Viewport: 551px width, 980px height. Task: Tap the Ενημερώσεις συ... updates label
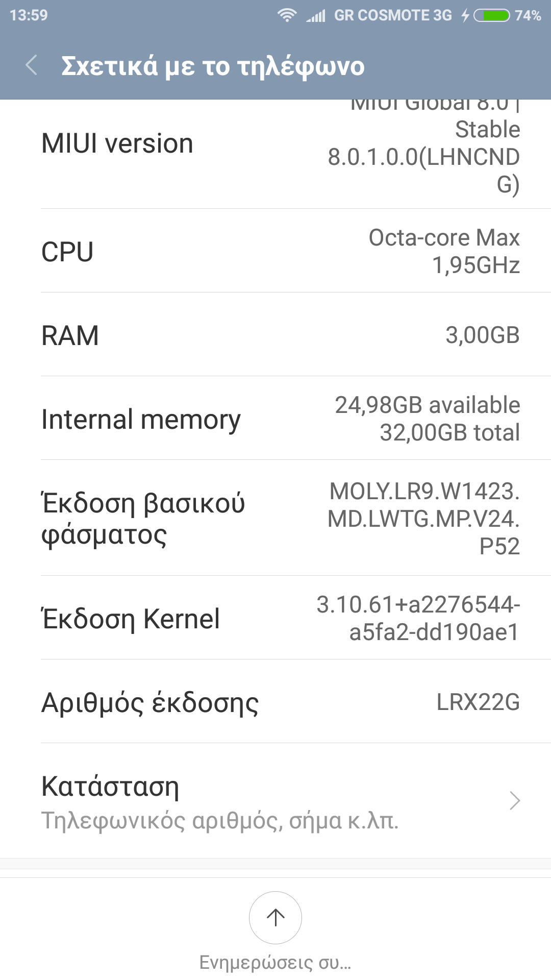coord(275,962)
